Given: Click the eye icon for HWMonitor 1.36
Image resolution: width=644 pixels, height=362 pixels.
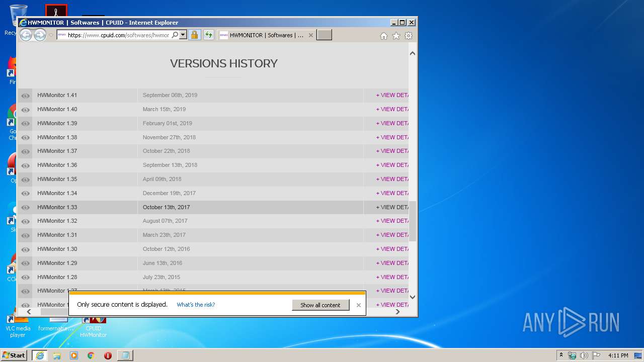Looking at the screenshot, I should click(x=25, y=165).
